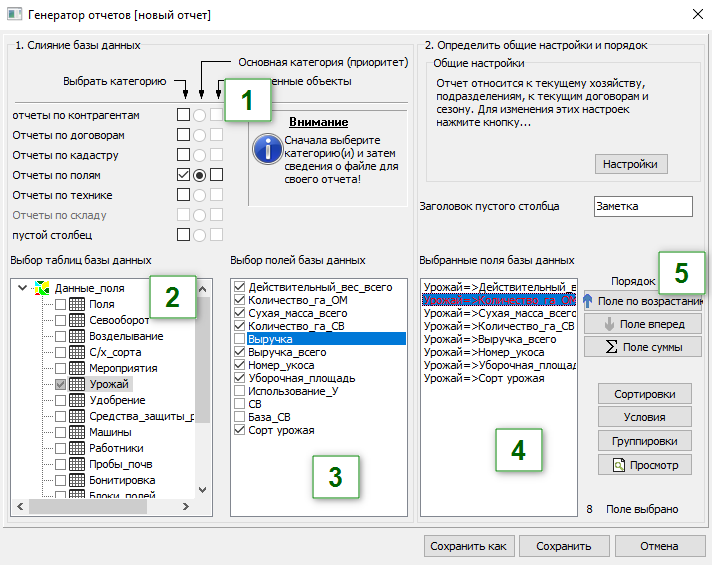Open the Настройки settings button

pos(631,164)
